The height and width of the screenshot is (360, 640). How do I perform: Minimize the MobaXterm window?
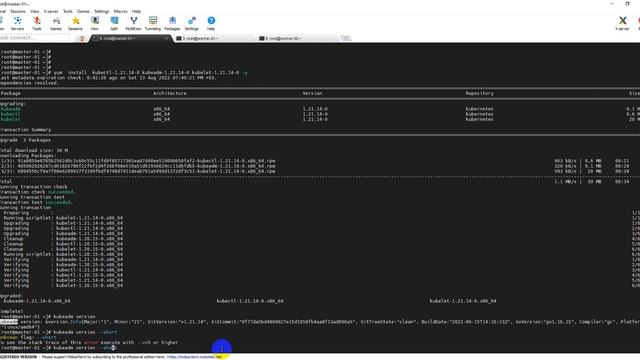(612, 4)
